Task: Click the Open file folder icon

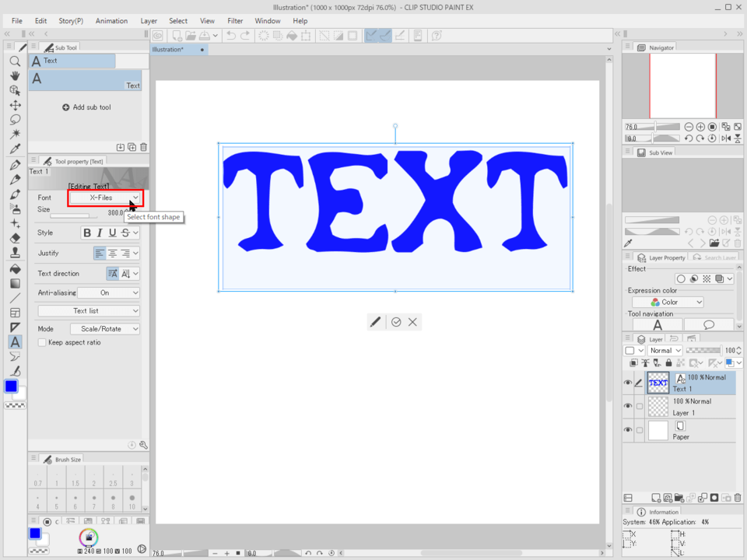Action: pos(191,36)
